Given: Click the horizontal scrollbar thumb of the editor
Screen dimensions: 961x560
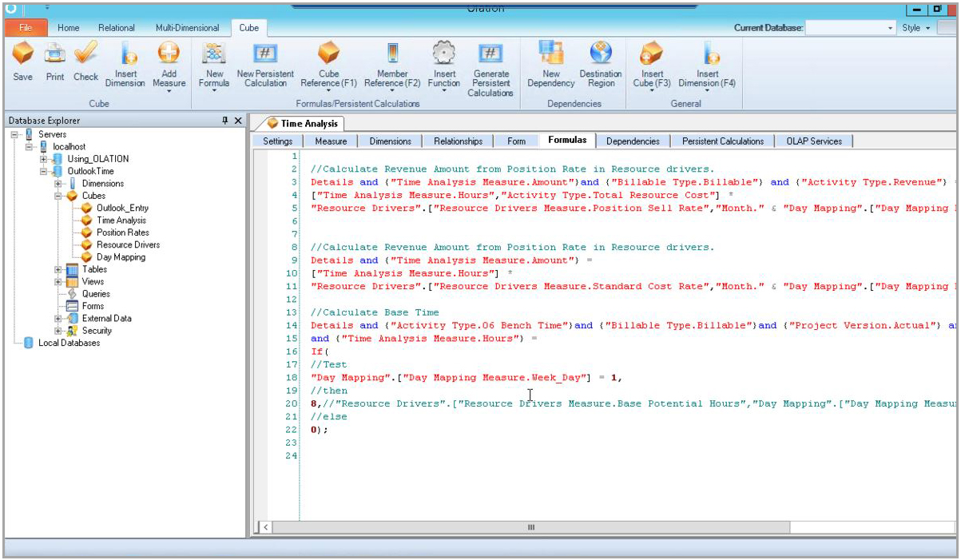Looking at the screenshot, I should [x=531, y=527].
